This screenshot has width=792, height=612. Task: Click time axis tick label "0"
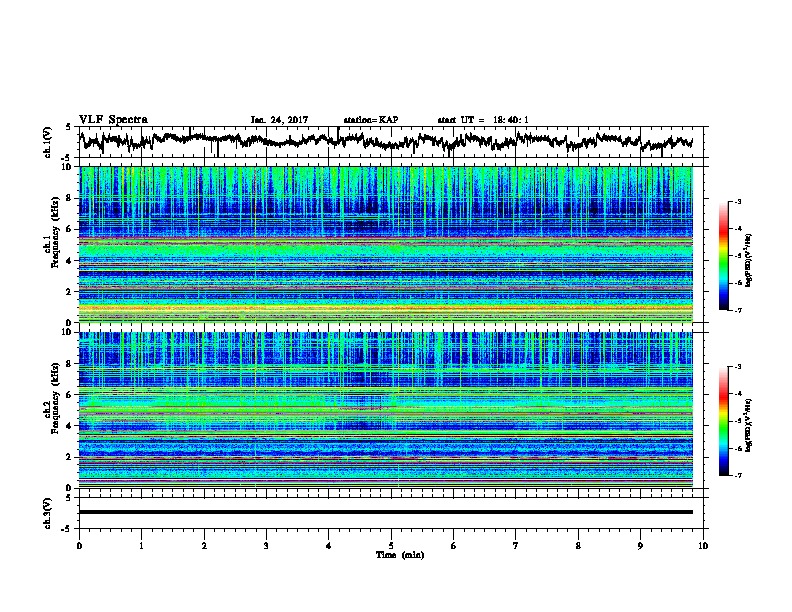[x=79, y=546]
